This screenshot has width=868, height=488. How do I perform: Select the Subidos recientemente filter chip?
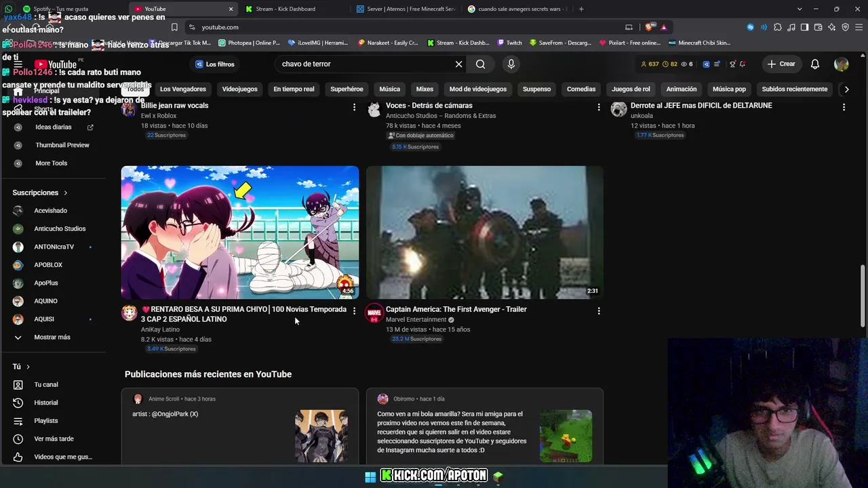795,89
